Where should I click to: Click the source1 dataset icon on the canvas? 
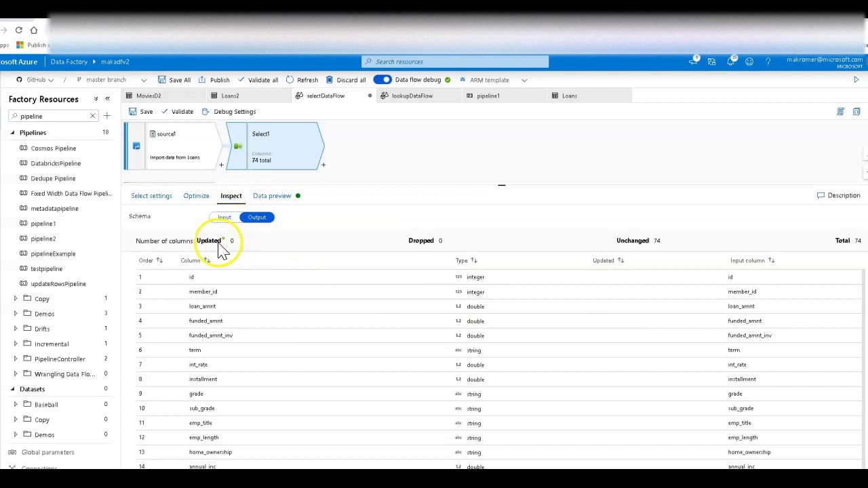[153, 134]
